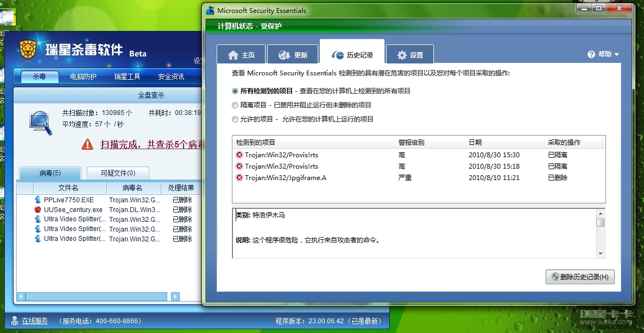
Task: Select 允许的项目 radio button
Action: pos(235,119)
